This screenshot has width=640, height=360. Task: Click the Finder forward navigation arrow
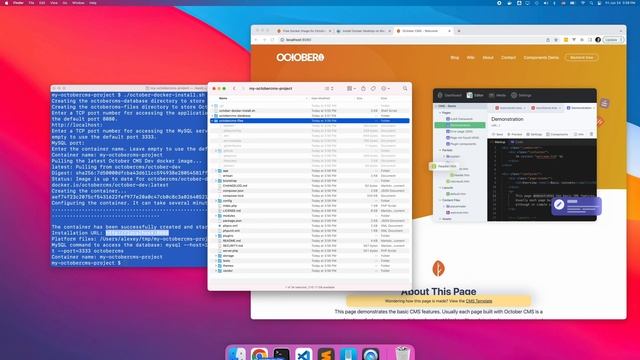pos(243,89)
